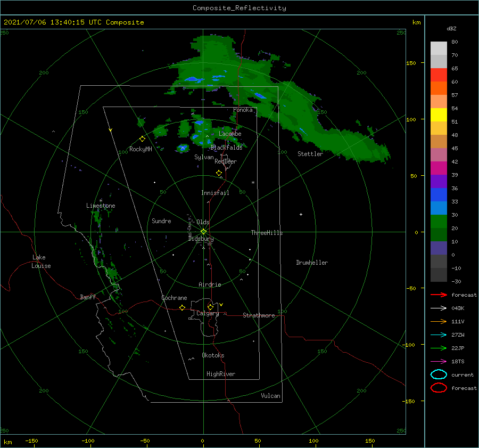This screenshot has width=479, height=448.
Task: Click the cyan current oval icon
Action: tap(439, 374)
